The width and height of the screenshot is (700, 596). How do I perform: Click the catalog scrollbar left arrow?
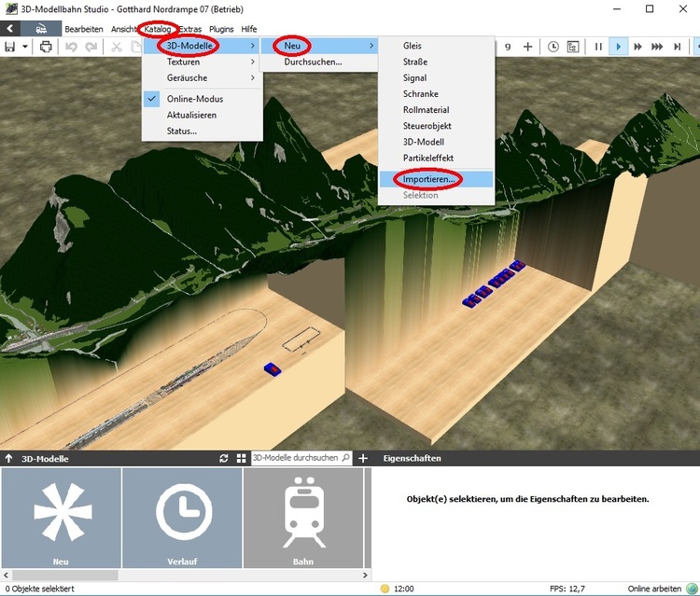click(x=6, y=575)
